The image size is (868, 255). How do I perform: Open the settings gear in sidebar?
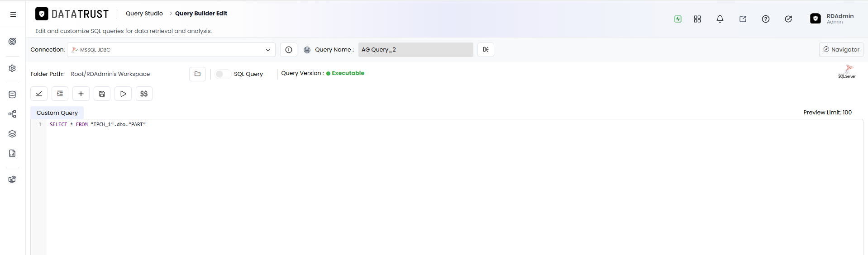12,68
